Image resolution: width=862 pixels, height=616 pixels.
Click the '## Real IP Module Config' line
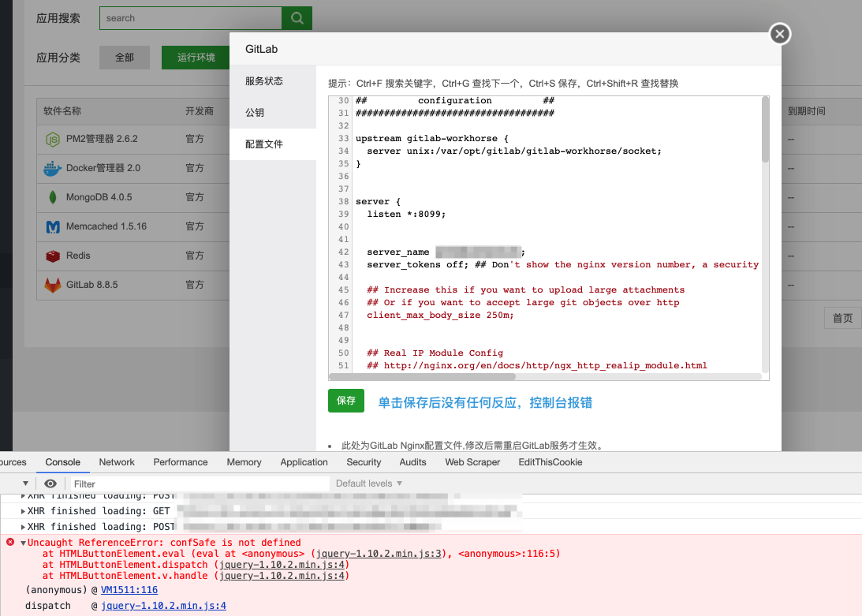(x=435, y=353)
